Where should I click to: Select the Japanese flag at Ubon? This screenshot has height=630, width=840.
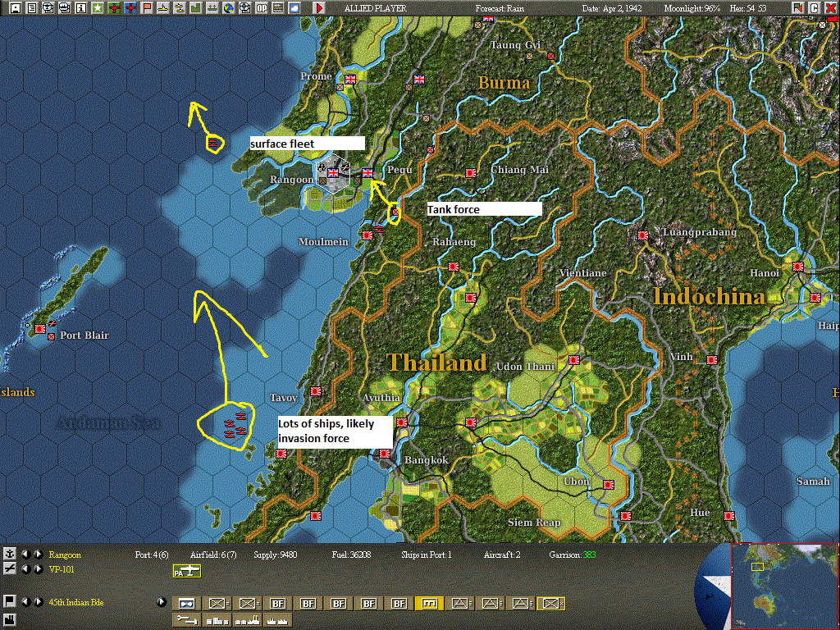609,485
